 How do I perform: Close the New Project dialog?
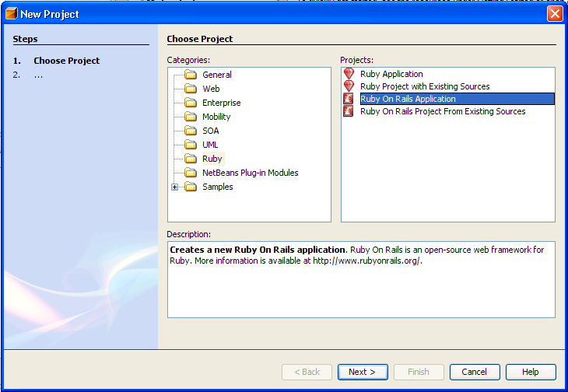click(555, 14)
